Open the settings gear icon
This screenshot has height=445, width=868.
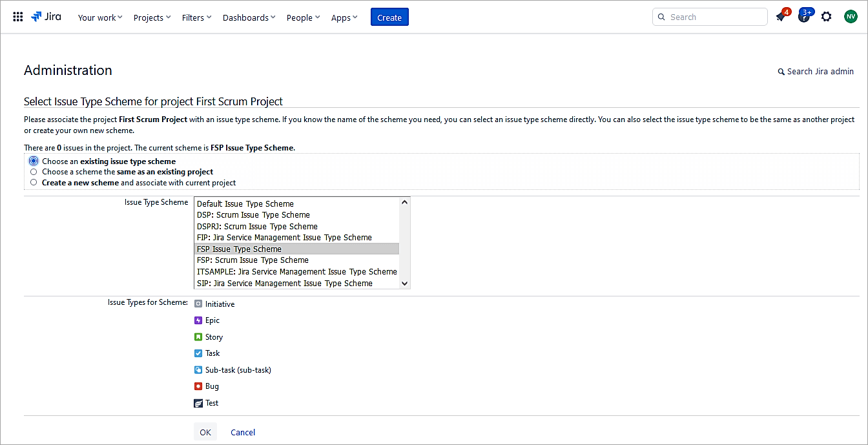[x=826, y=17]
